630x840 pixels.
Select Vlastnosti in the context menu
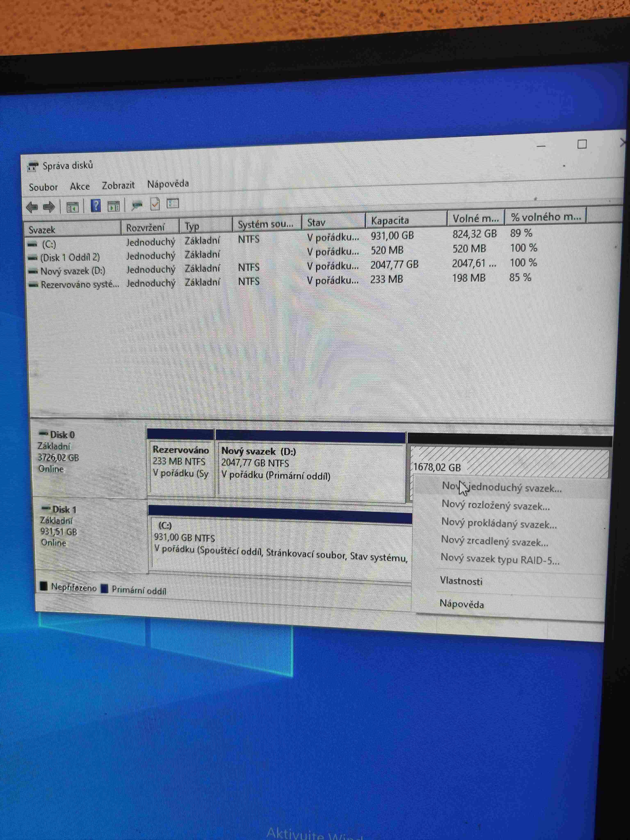461,581
